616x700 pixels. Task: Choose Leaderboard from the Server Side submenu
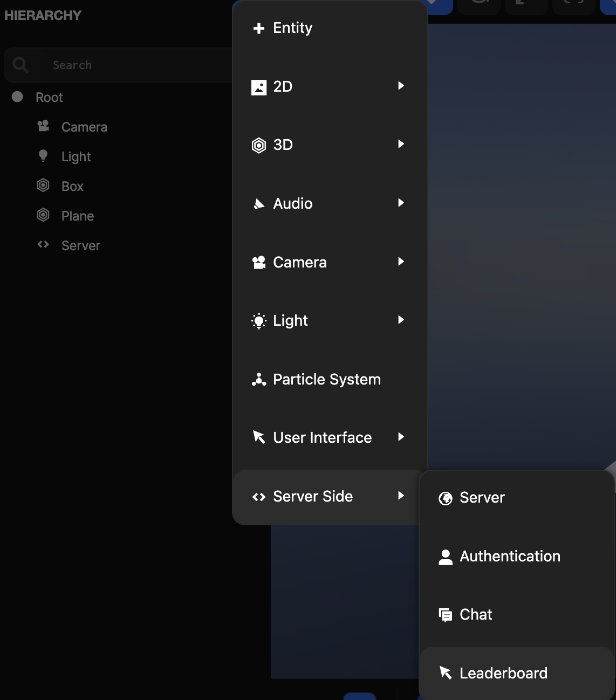[x=503, y=672]
